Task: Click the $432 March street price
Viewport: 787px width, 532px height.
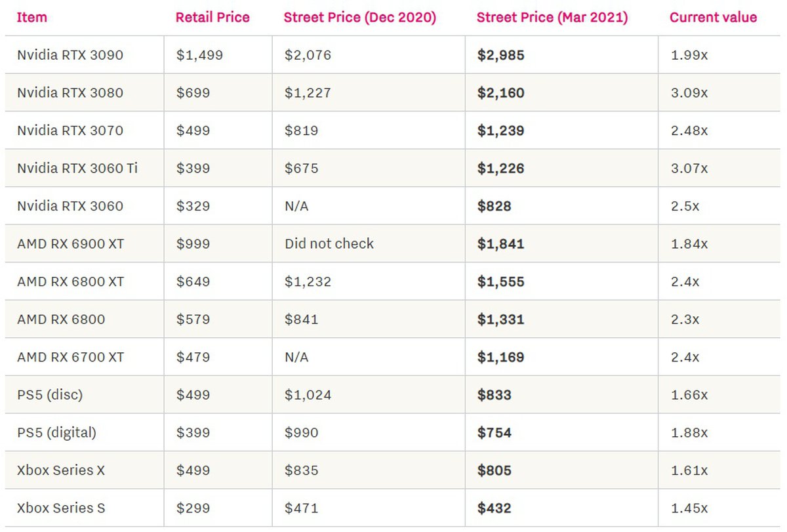Action: click(494, 508)
